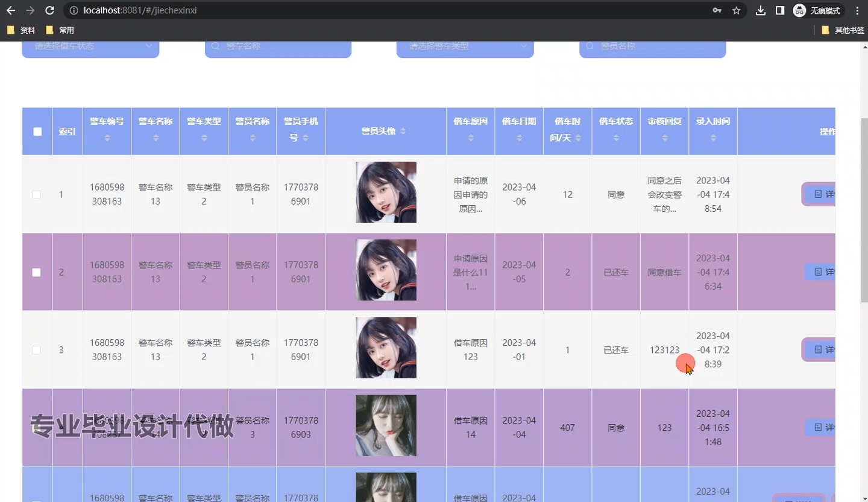This screenshot has height=502, width=868.
Task: Check the row 1 checkbox
Action: [x=36, y=195]
